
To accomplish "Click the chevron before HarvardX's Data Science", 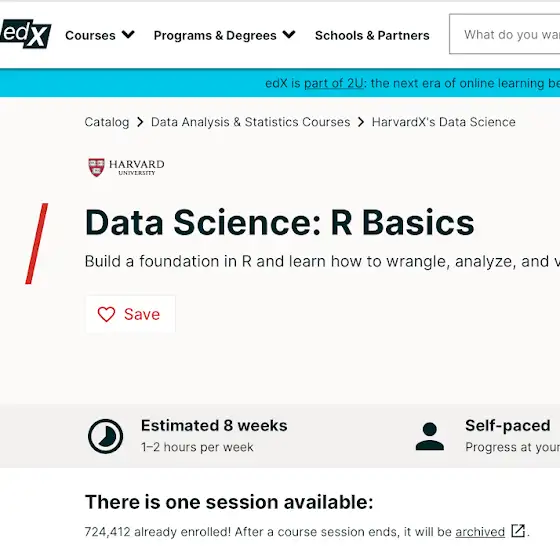I will tap(361, 122).
